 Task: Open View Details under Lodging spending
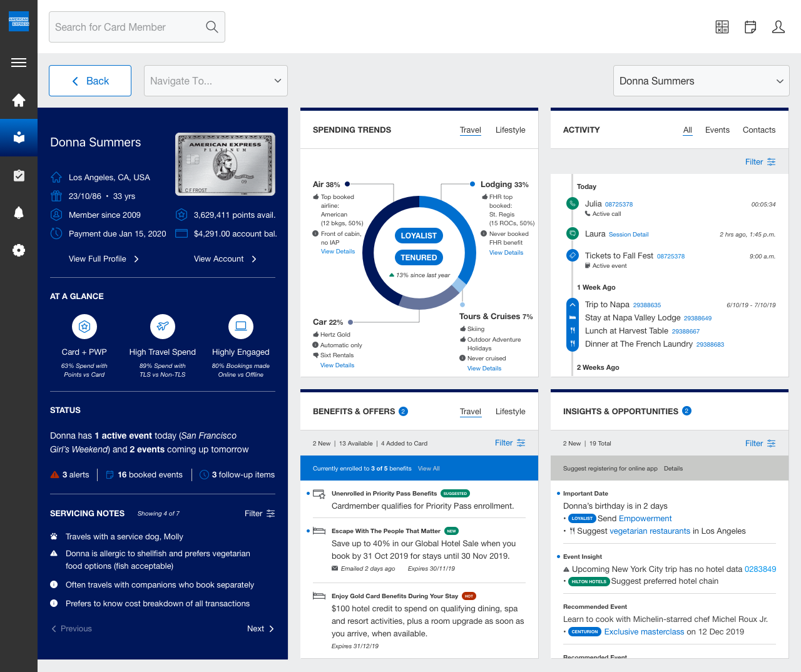[506, 253]
